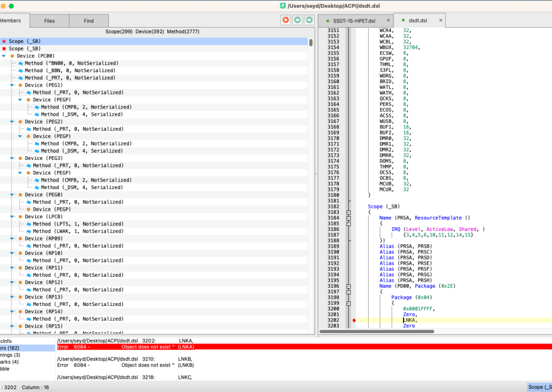Click the fold marker at line 3183
552x392 pixels.
pos(348,212)
